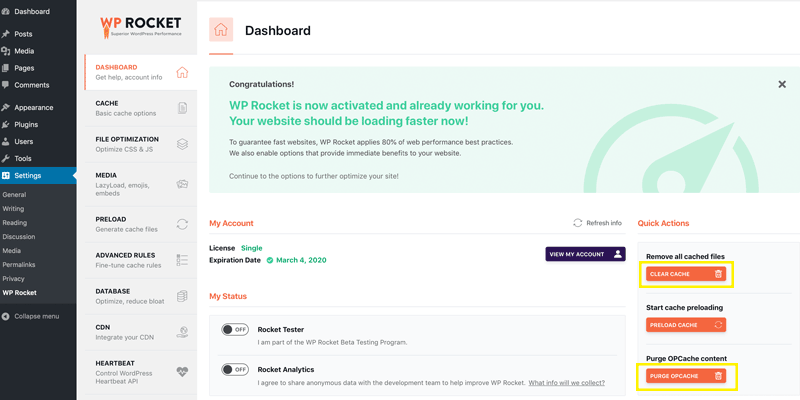This screenshot has width=800, height=400.
Task: Click the Database stack icon
Action: tap(182, 296)
